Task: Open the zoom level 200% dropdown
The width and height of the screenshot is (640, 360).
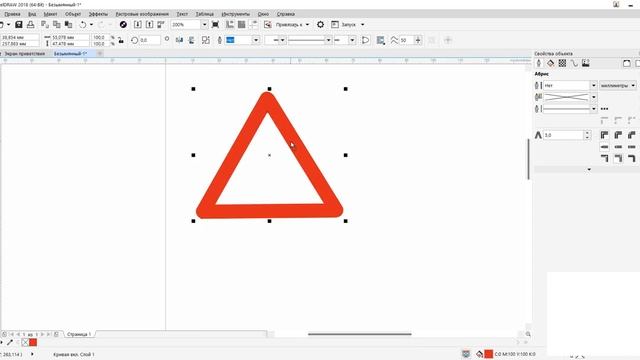Action: coord(204,25)
